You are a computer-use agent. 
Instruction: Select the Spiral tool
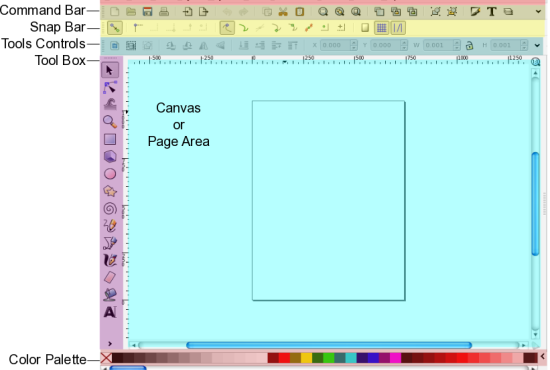110,208
